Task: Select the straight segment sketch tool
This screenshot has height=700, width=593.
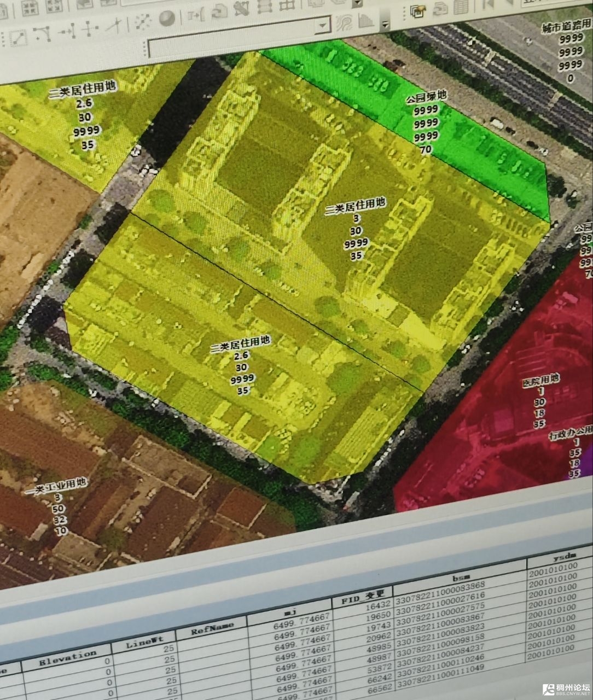Action: 18,37
